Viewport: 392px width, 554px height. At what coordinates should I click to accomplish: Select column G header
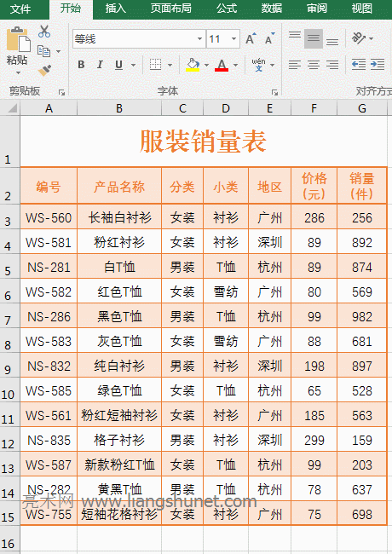[362, 108]
